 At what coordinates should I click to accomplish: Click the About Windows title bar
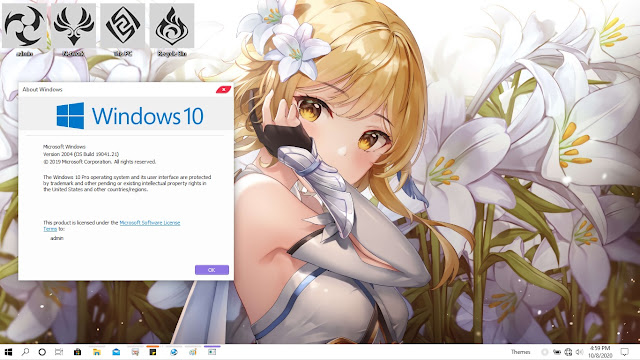click(x=116, y=89)
